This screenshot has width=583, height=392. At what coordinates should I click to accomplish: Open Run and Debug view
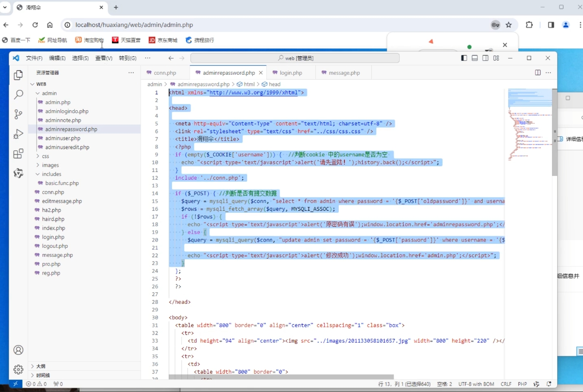tap(18, 134)
